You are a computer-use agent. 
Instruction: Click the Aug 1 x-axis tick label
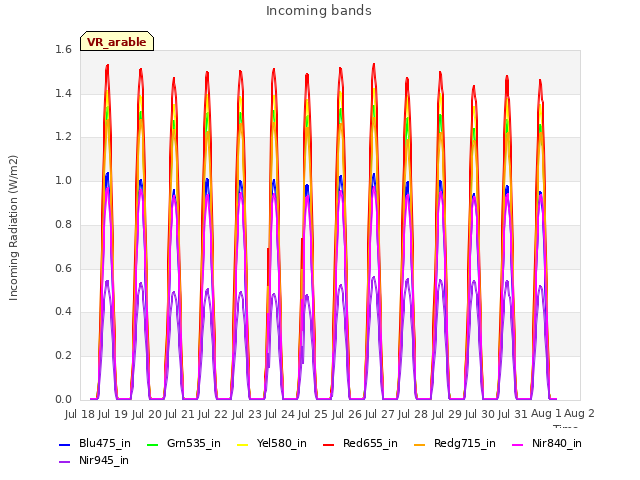click(546, 413)
